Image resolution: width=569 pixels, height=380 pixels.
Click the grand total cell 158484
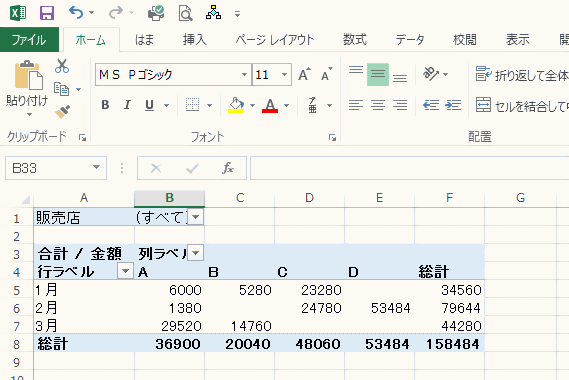[x=450, y=343]
